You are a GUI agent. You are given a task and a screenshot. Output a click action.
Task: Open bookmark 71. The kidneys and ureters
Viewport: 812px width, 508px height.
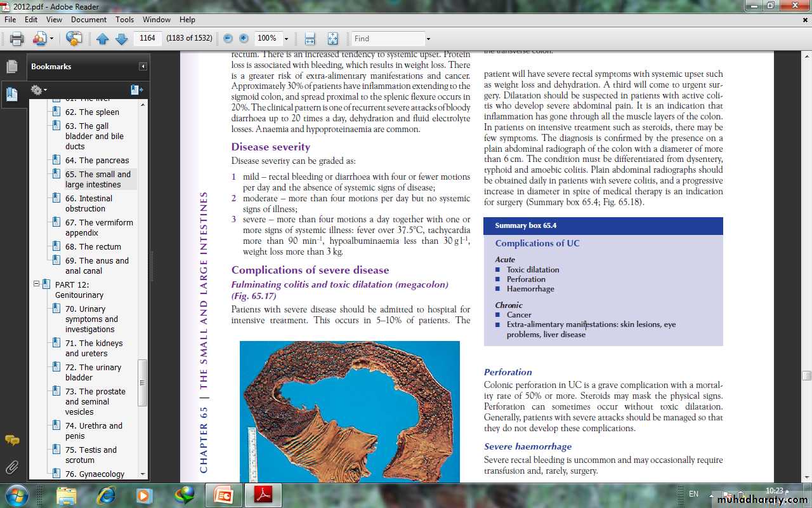point(94,348)
